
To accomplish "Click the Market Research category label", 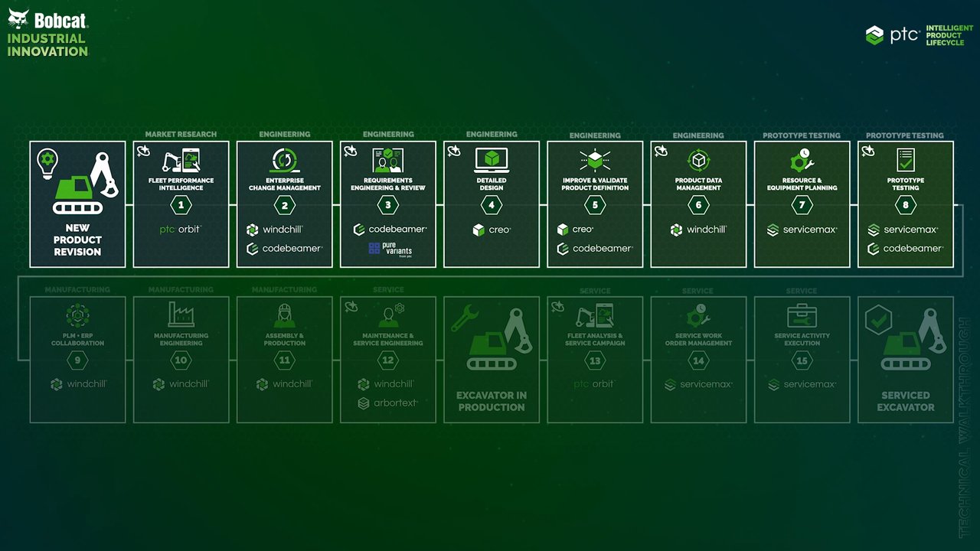I will tap(181, 135).
